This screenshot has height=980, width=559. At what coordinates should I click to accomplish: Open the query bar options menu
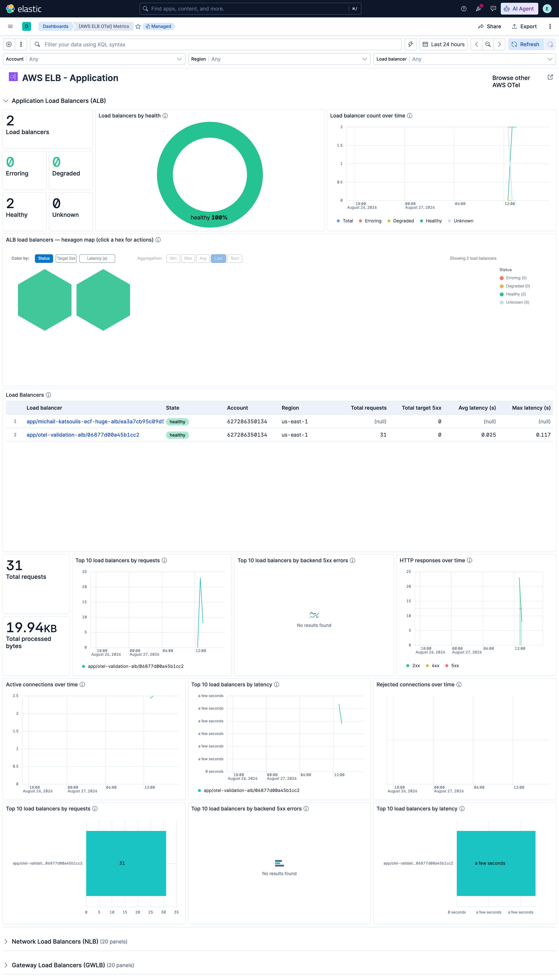(21, 45)
